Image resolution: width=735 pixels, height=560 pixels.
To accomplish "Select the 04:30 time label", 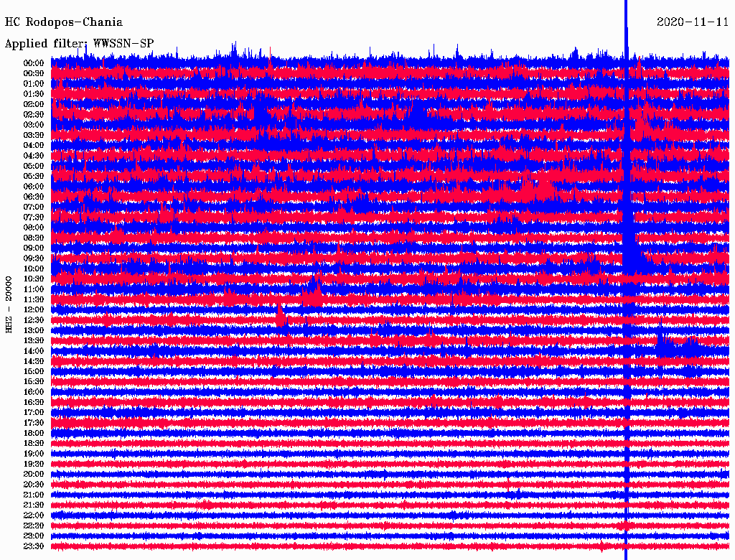I will click(x=34, y=156).
